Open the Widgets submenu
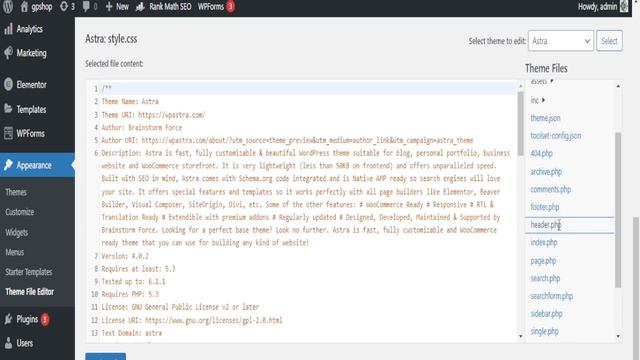 click(17, 232)
